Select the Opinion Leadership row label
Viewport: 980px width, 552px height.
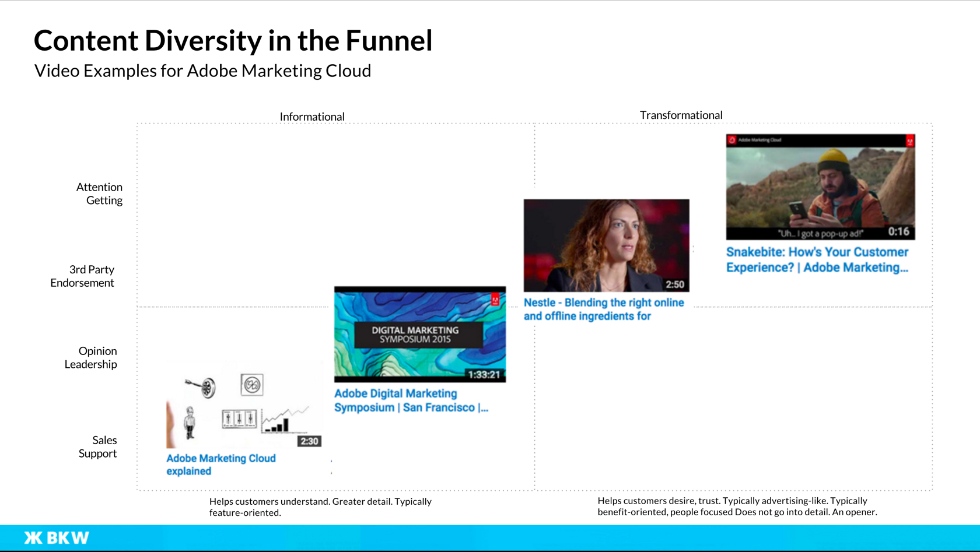90,357
